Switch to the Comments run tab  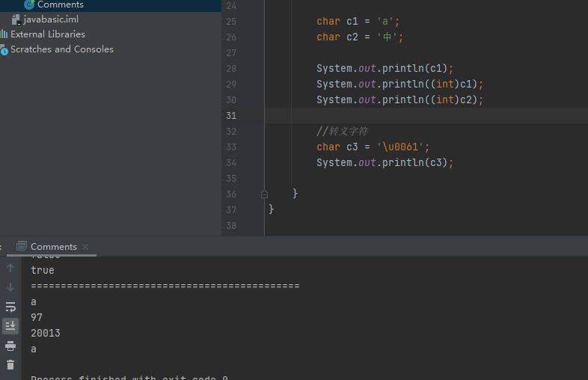point(52,247)
